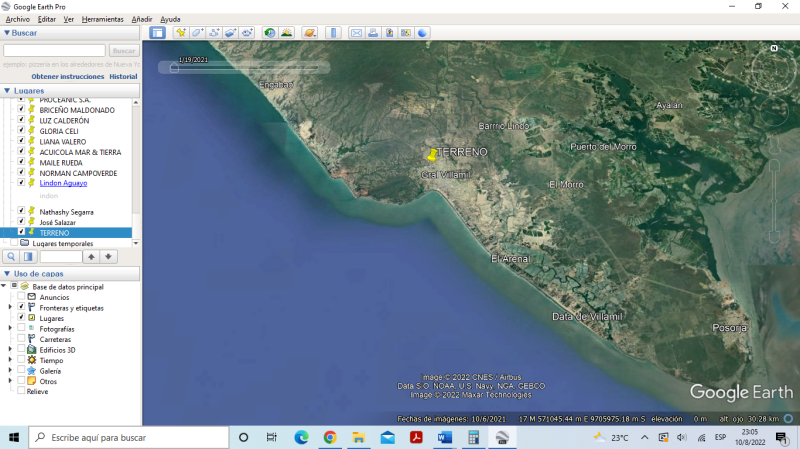Collapse the Buscar panel header
The height and width of the screenshot is (449, 800).
coord(7,33)
